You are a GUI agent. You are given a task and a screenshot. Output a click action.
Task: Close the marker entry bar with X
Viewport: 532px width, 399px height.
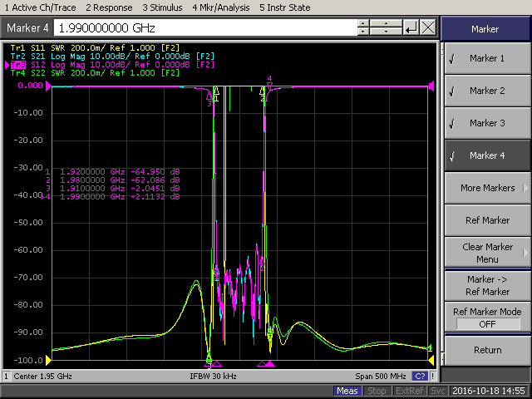428,27
